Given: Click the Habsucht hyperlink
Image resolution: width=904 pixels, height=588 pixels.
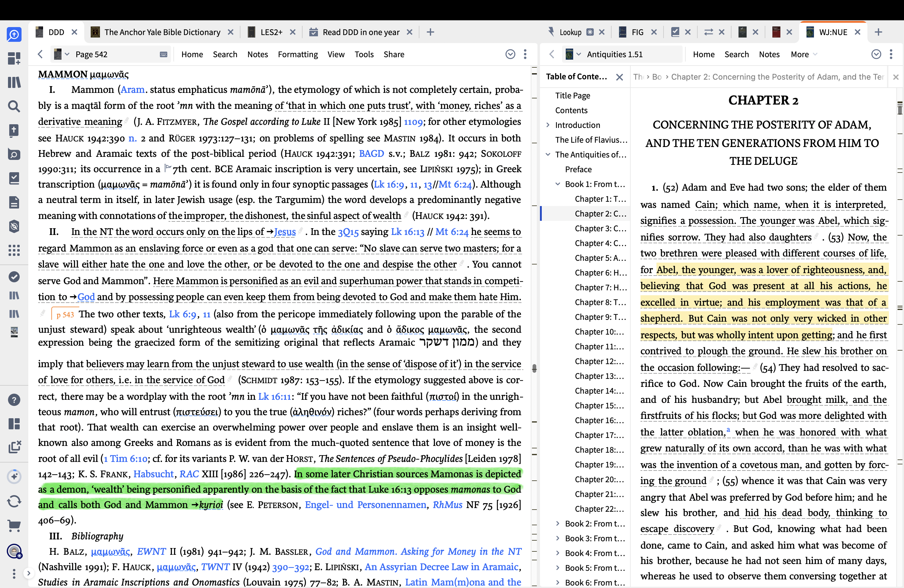Looking at the screenshot, I should click(153, 474).
